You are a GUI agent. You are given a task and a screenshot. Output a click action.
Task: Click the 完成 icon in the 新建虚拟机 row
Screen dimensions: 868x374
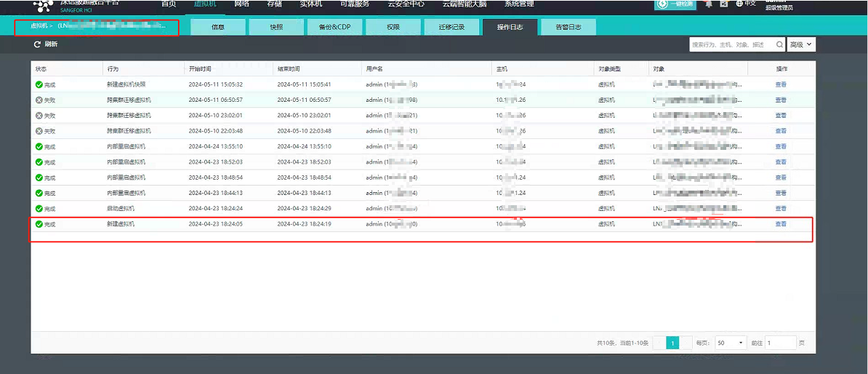click(39, 224)
